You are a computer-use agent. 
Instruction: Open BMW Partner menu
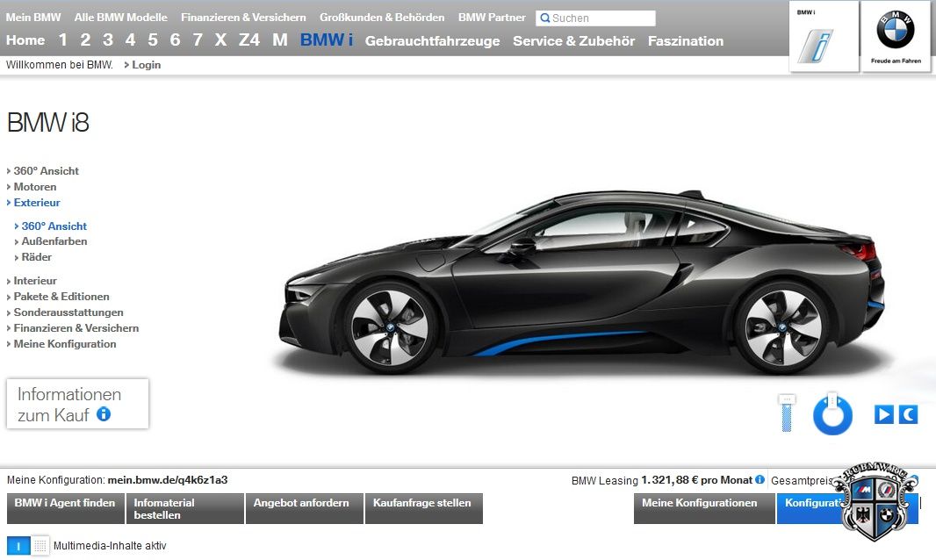click(492, 18)
